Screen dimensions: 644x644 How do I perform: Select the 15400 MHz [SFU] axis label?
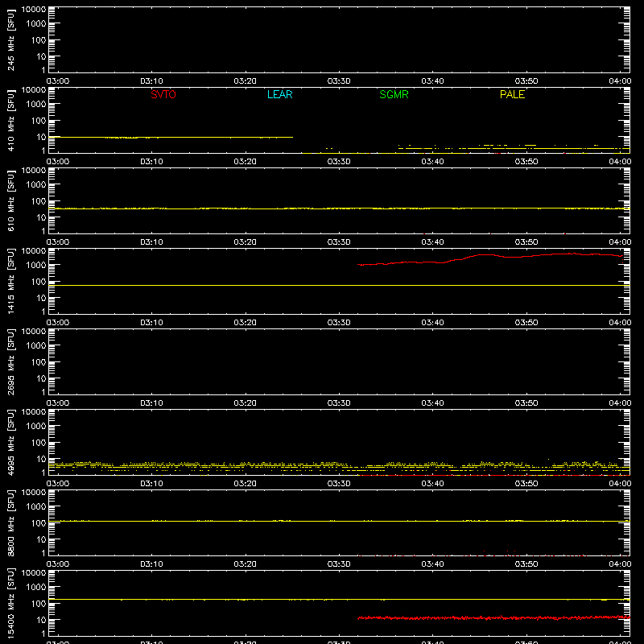click(11, 603)
